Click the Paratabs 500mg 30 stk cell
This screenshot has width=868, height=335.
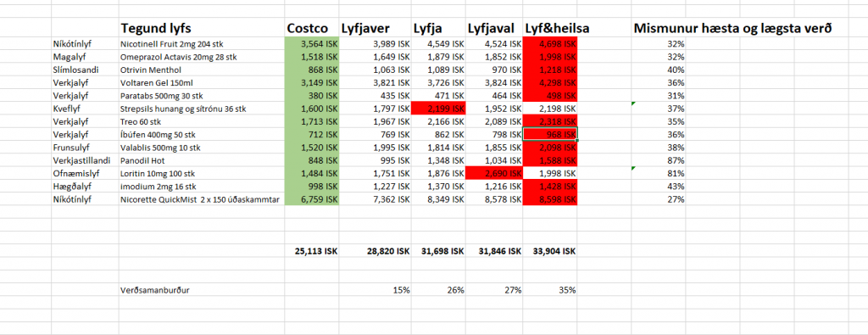click(x=202, y=96)
